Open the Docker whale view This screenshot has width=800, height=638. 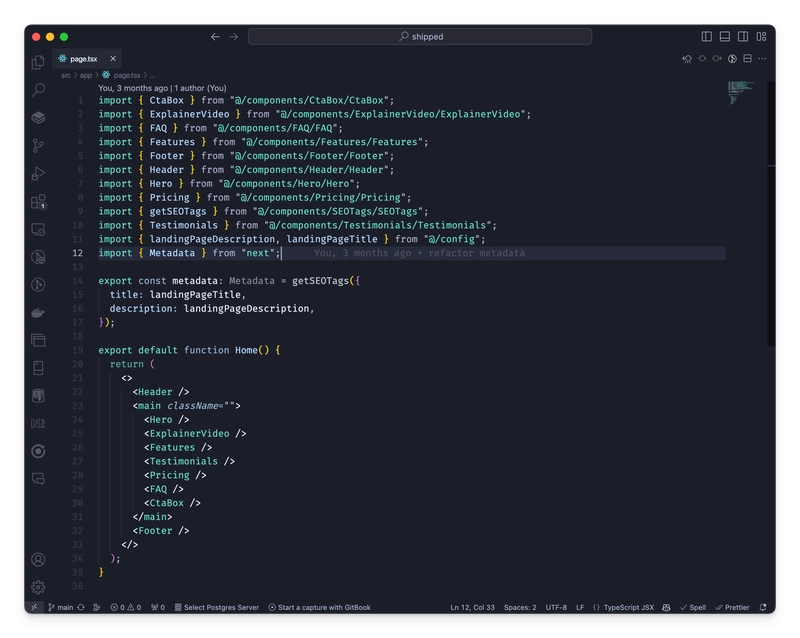38,312
